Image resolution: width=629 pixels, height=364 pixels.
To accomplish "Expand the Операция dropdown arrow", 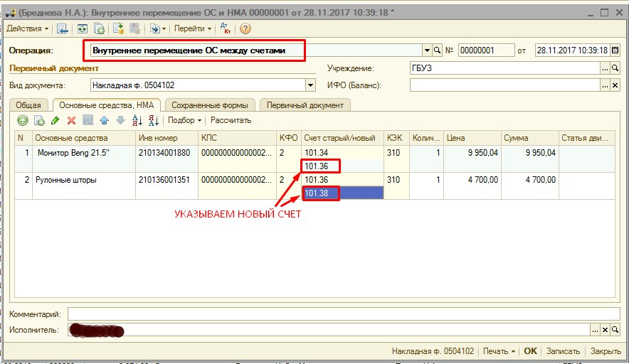I will coord(427,50).
